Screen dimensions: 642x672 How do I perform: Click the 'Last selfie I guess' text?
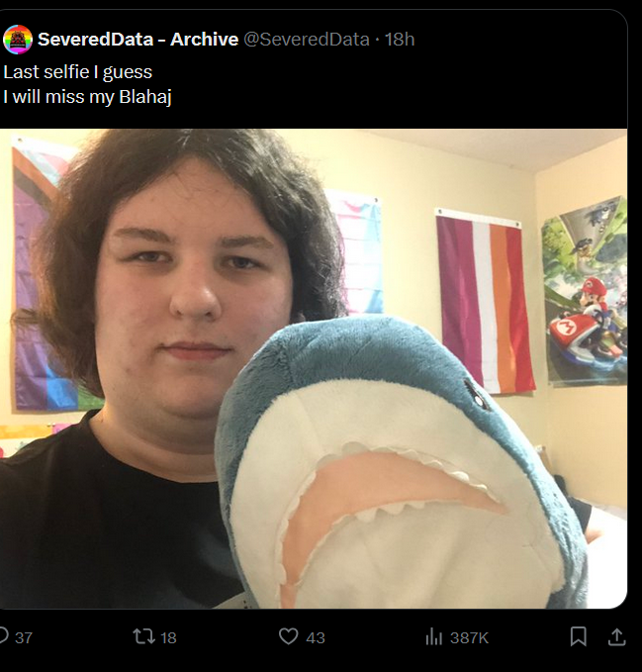[x=77, y=72]
